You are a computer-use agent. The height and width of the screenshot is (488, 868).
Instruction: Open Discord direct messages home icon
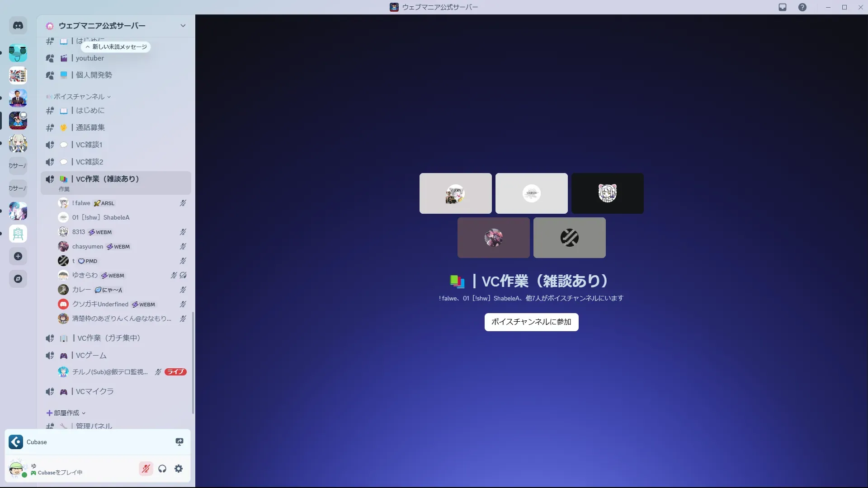click(x=18, y=26)
